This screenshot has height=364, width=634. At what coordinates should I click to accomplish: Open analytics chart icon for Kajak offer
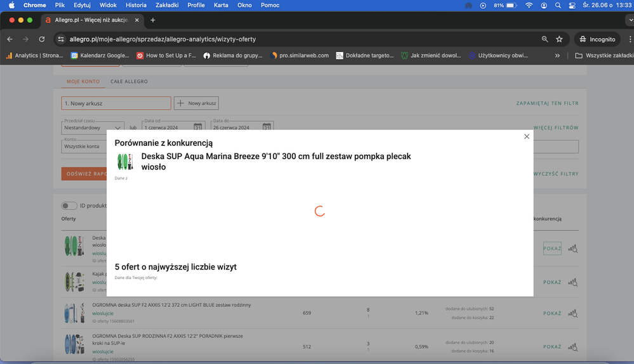573,282
